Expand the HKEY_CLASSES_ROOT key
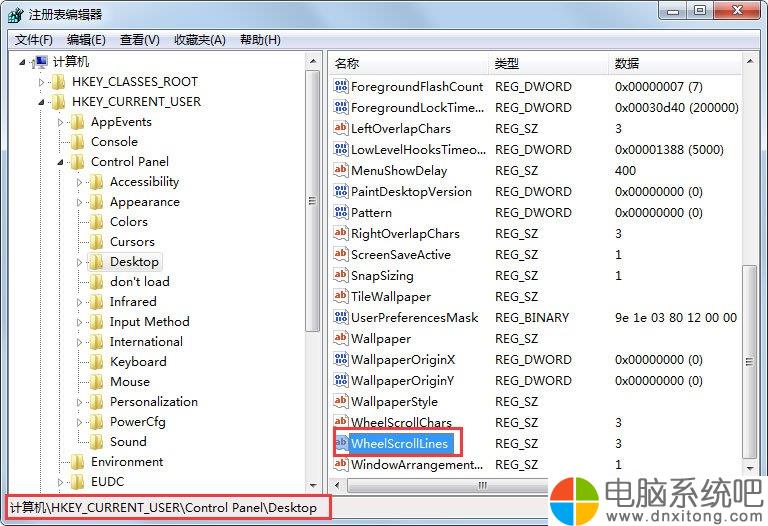Viewport: 768px width, 526px height. [42, 82]
